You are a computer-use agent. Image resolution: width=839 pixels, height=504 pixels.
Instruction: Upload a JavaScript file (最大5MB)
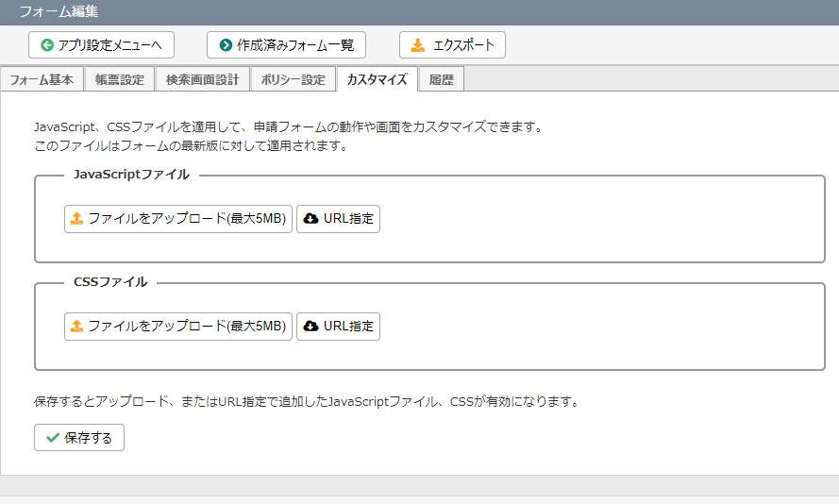point(178,219)
